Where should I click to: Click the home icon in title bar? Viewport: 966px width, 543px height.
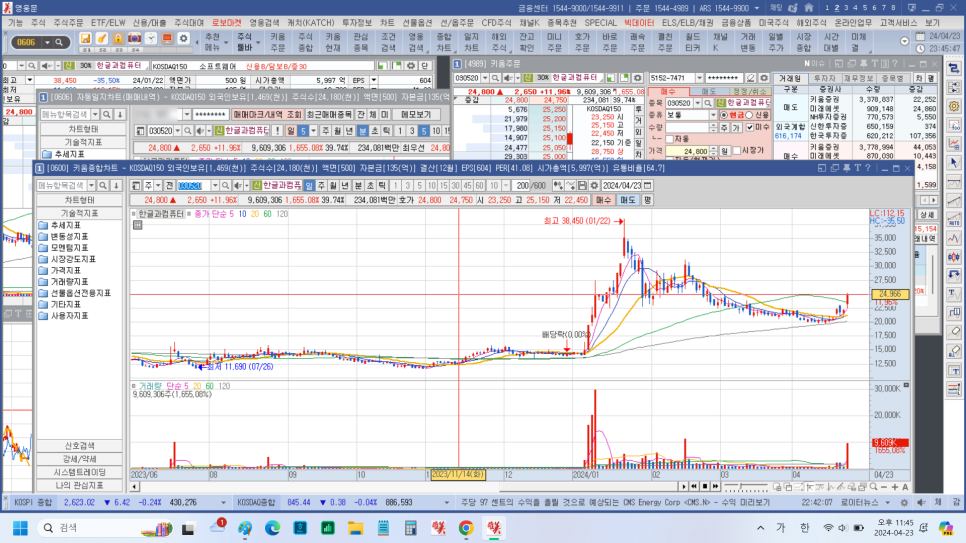pos(808,8)
